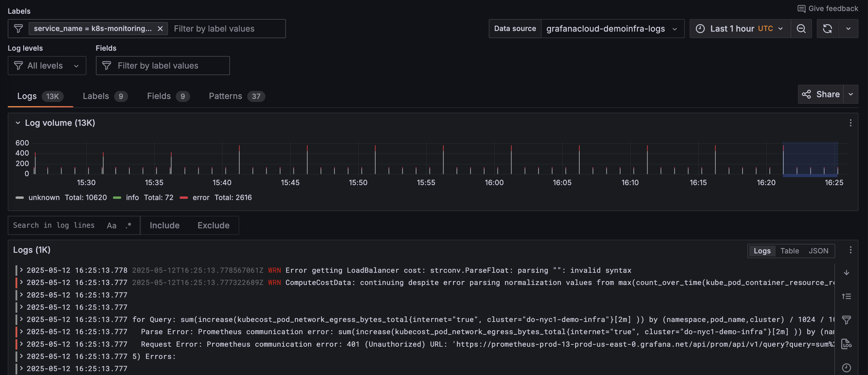Click the Search in log lines field

pyautogui.click(x=54, y=225)
